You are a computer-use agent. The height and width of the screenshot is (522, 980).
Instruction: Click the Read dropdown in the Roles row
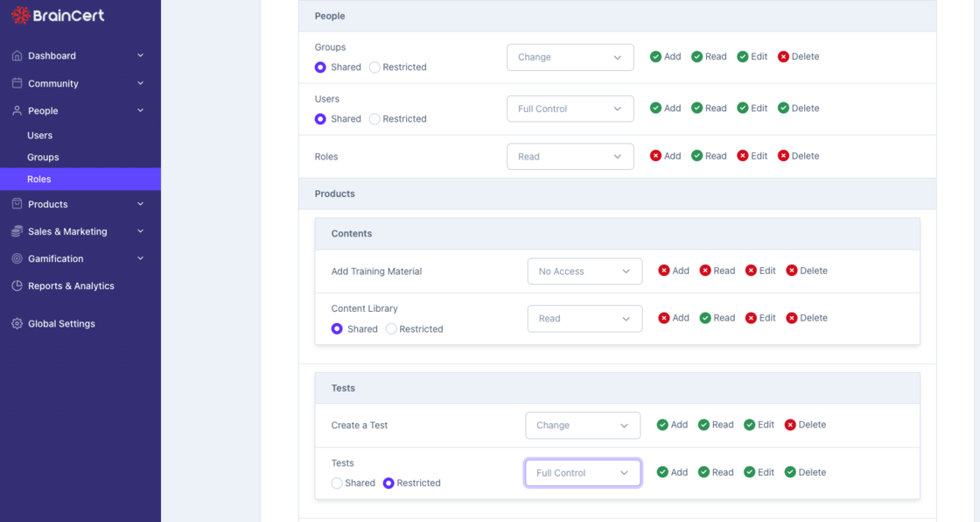pos(570,156)
